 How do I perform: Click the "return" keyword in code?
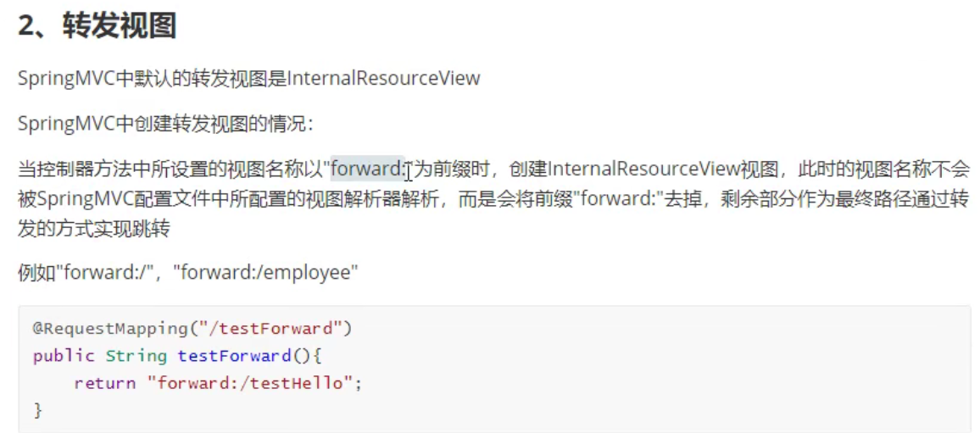(x=105, y=383)
